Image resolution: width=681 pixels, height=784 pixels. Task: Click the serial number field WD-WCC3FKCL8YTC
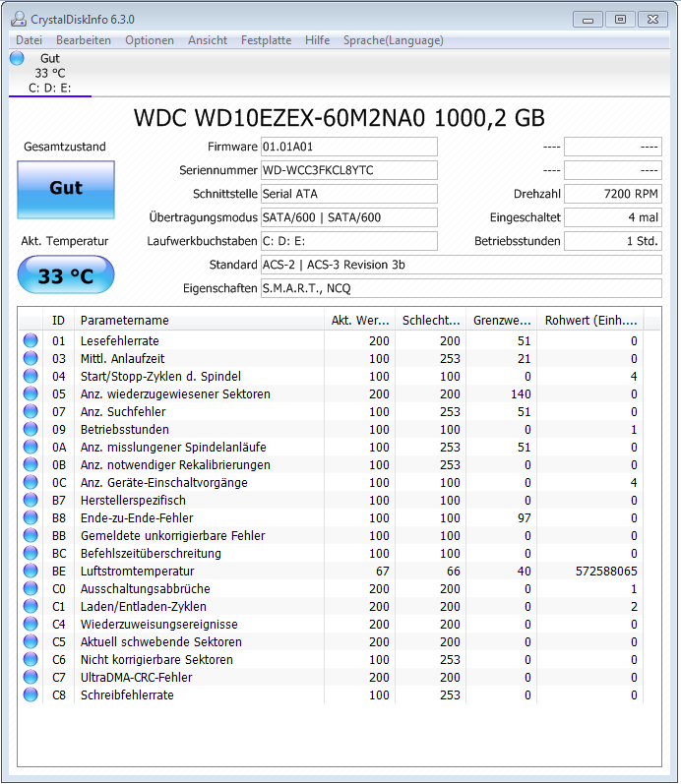click(x=349, y=170)
